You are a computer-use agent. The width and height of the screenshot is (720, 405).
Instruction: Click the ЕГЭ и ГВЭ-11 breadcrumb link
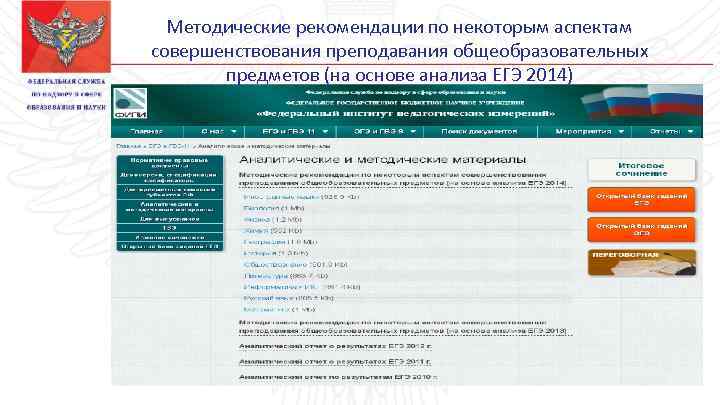tap(169, 146)
